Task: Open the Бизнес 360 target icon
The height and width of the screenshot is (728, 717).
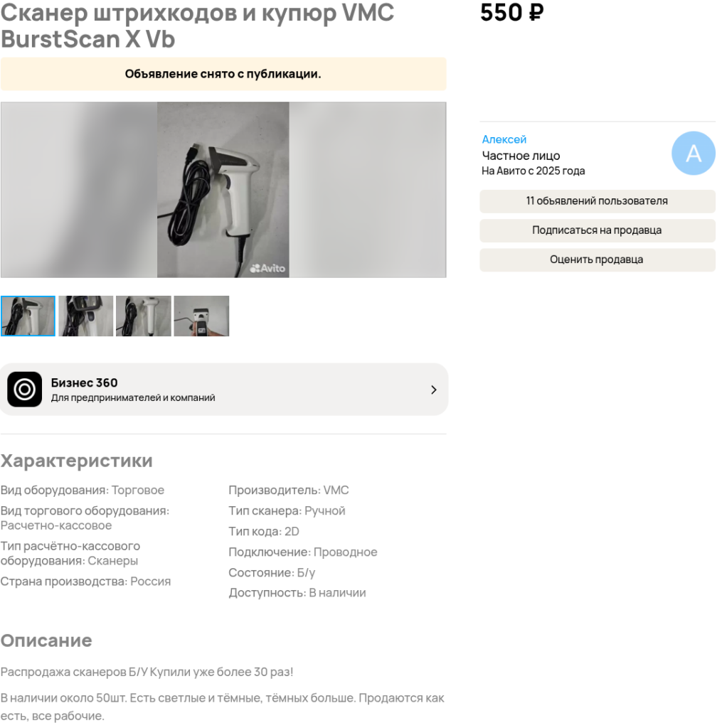Action: point(25,389)
